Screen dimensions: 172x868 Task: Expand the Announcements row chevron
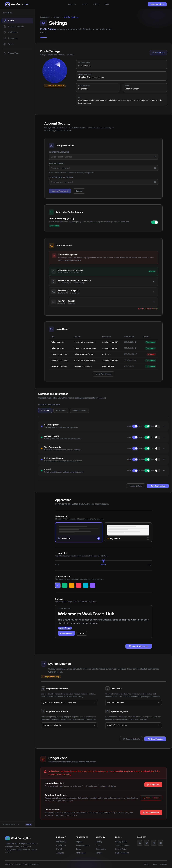[164, 437]
